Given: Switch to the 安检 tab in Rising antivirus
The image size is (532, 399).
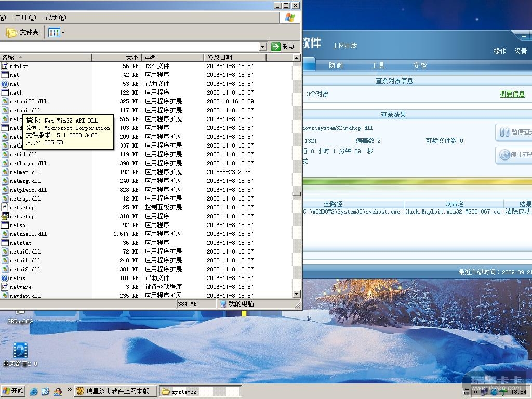Looking at the screenshot, I should [420, 65].
